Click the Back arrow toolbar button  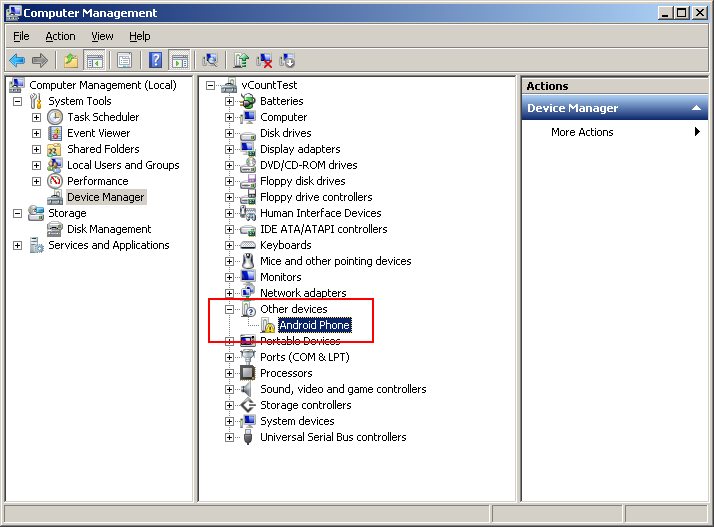17,60
